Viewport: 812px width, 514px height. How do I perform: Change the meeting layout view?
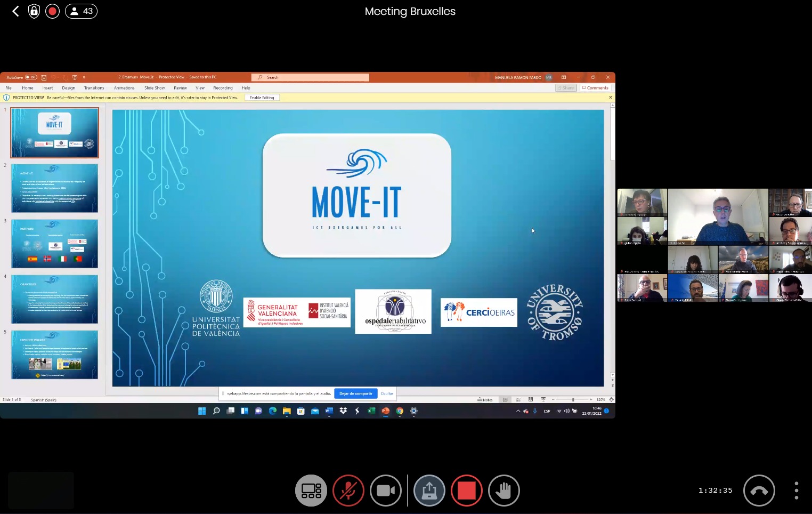click(311, 491)
